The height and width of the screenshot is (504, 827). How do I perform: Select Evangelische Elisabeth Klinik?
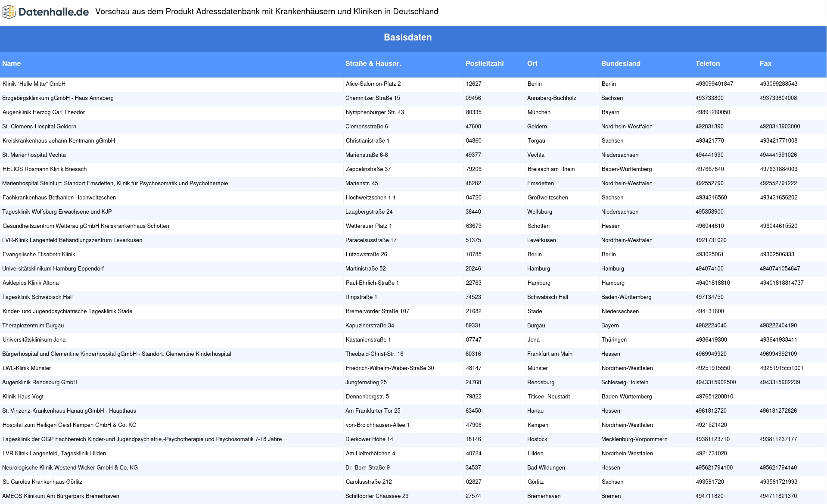point(39,255)
